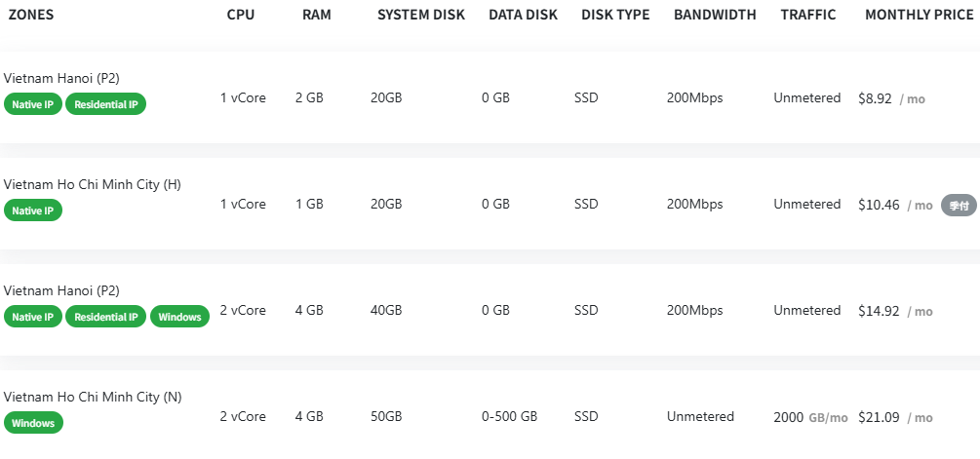
Task: Click the BANDWIDTH column header
Action: [x=715, y=16]
